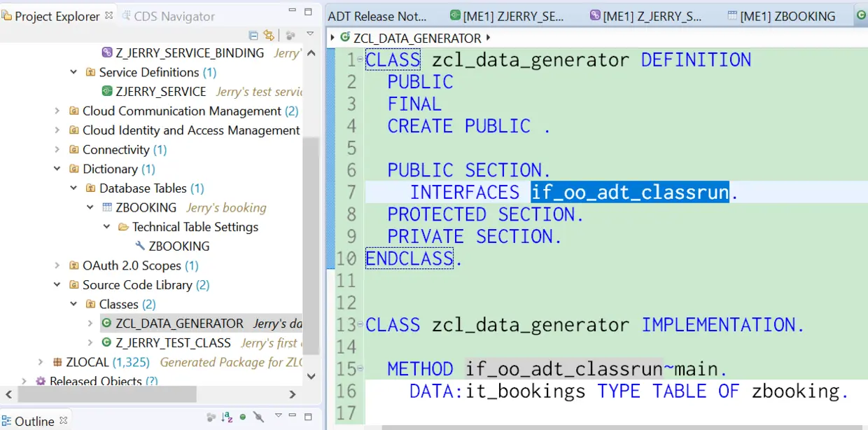Open the [ME1] ZBOOKING editor tab
Viewport: 868px width, 430px height.
781,15
